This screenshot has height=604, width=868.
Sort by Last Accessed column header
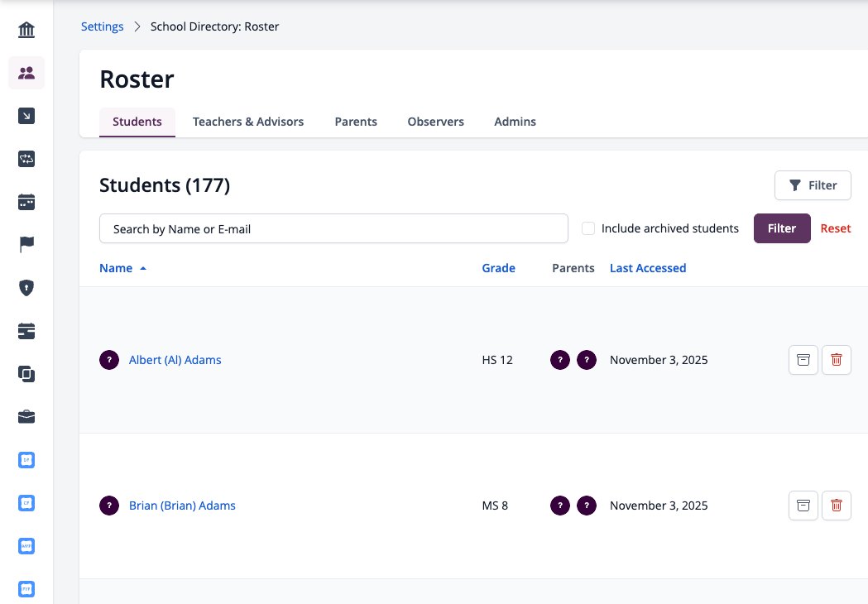(648, 268)
